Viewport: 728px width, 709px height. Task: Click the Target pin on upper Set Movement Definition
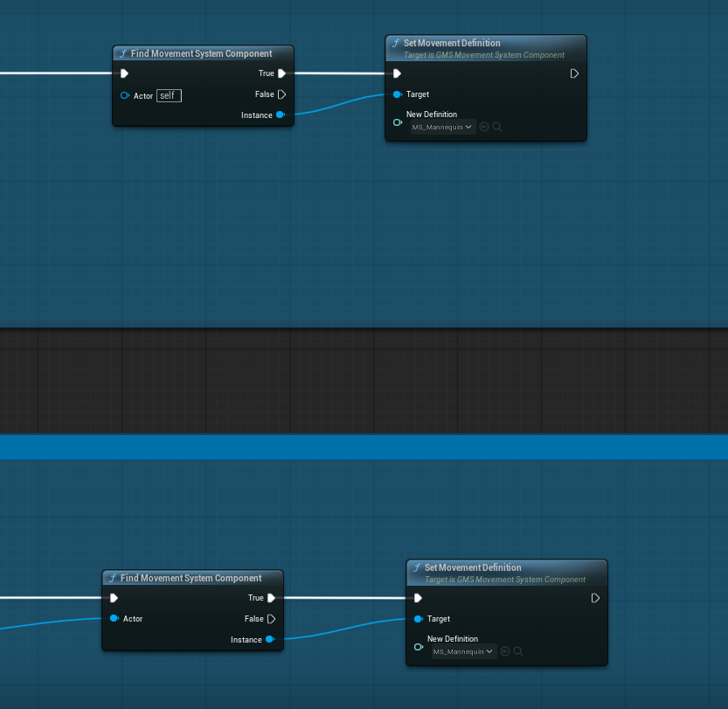click(x=398, y=94)
